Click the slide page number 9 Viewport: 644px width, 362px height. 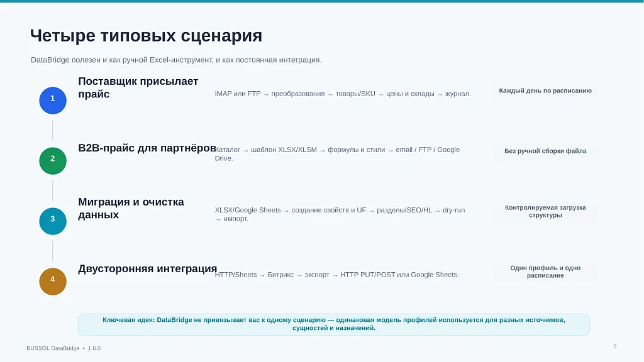click(x=615, y=346)
